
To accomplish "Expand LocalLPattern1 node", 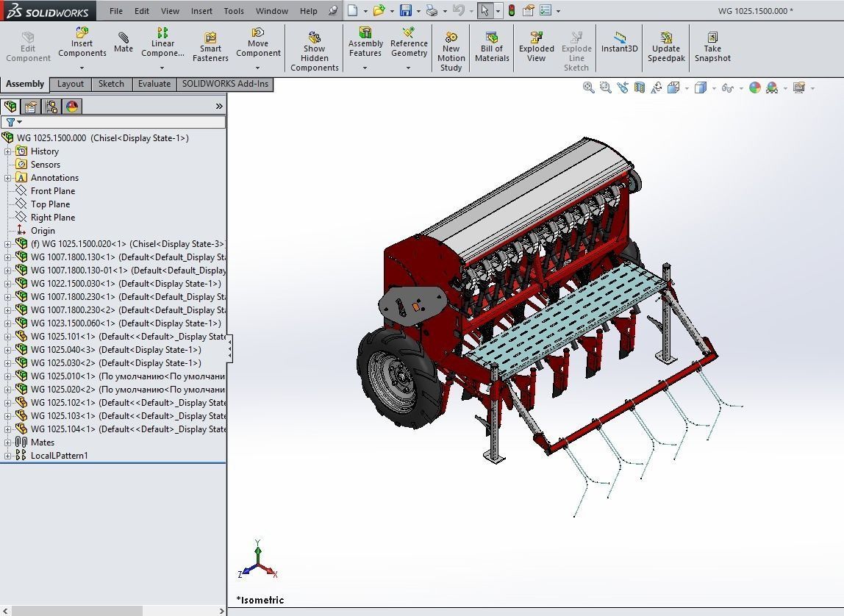I will pyautogui.click(x=7, y=456).
